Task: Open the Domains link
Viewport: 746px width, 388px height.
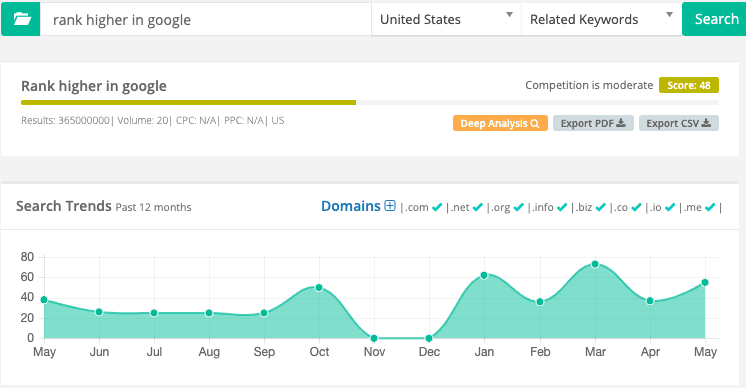Action: [351, 206]
